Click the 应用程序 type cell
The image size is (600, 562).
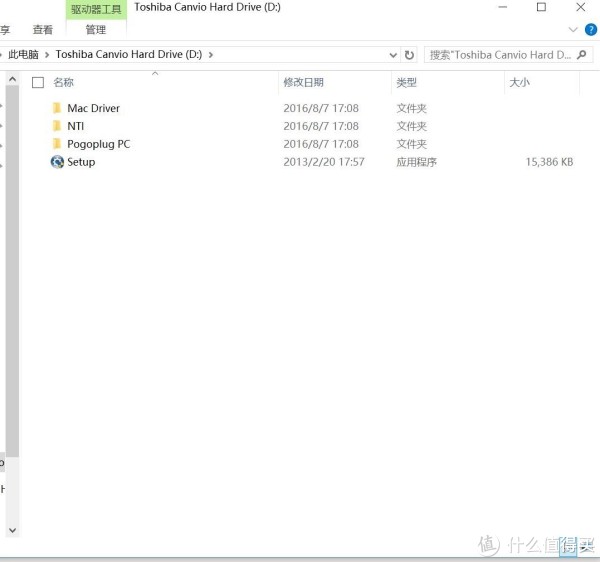416,162
